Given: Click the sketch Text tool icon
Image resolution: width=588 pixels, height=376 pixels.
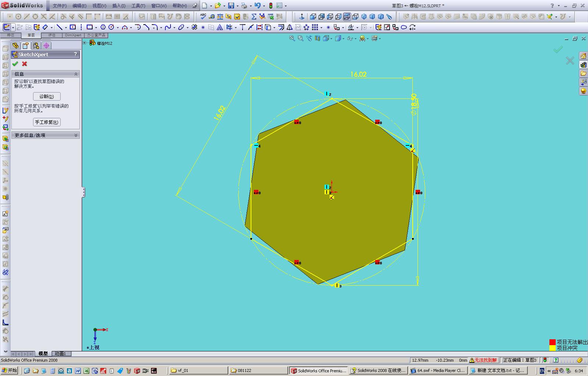Looking at the screenshot, I should [220, 27].
